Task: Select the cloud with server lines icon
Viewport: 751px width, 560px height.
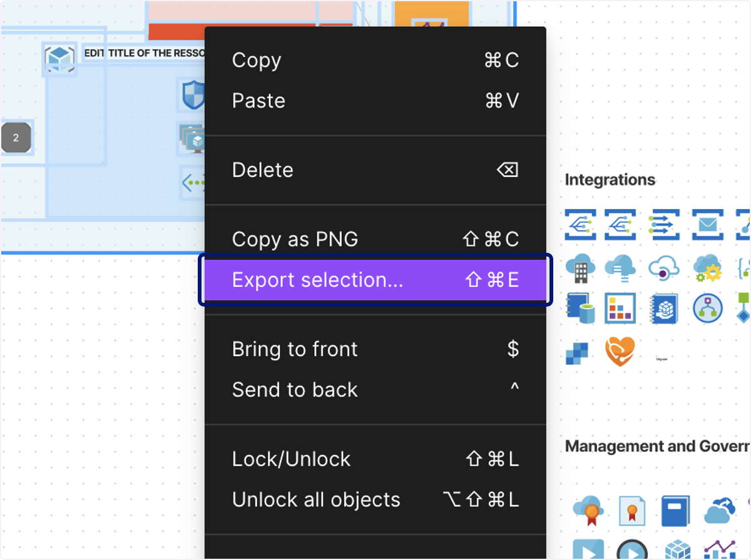Action: (620, 268)
